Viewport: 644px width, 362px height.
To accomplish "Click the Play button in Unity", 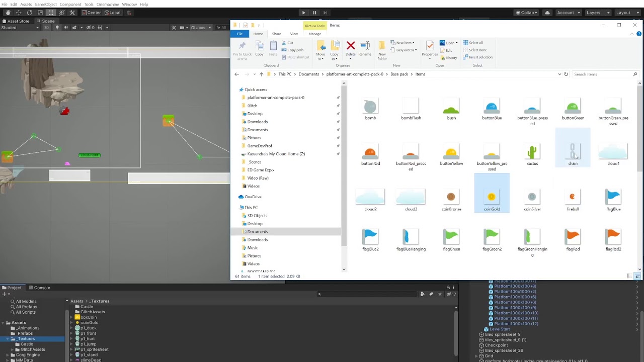I will tap(303, 13).
